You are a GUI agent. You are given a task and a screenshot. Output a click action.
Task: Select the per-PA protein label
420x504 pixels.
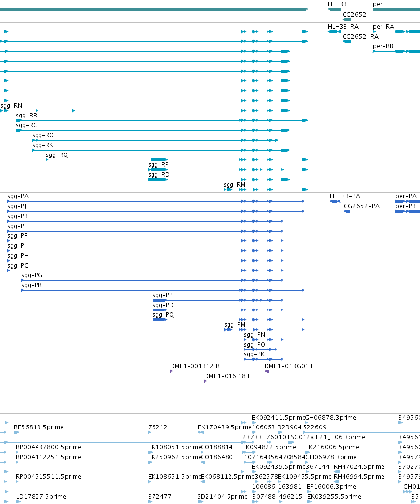406,196
